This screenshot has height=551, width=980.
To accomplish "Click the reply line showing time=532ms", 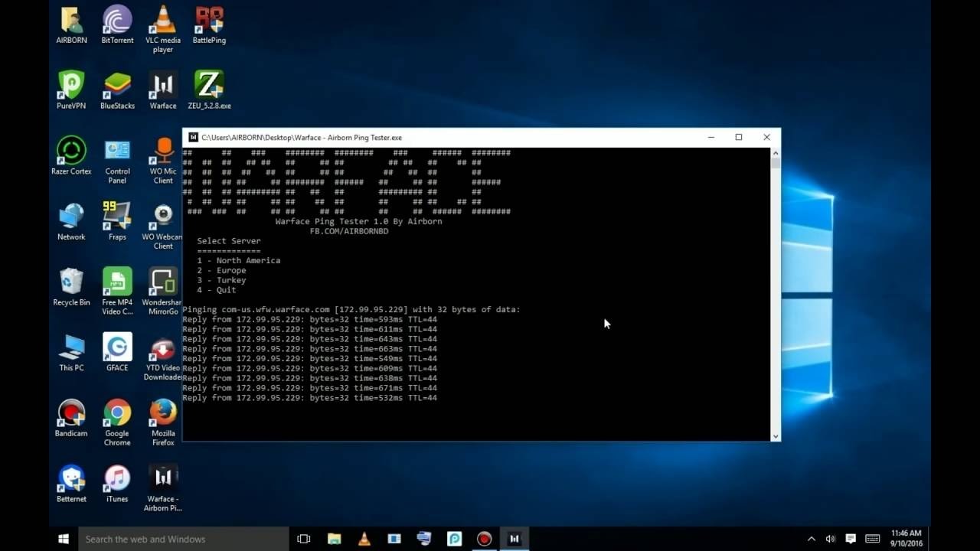I will click(x=309, y=398).
